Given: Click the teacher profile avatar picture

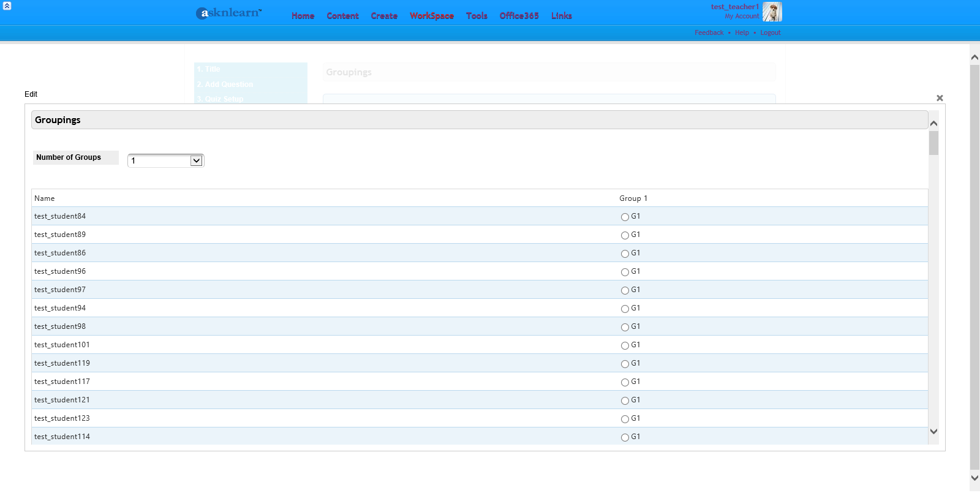Looking at the screenshot, I should coord(772,12).
